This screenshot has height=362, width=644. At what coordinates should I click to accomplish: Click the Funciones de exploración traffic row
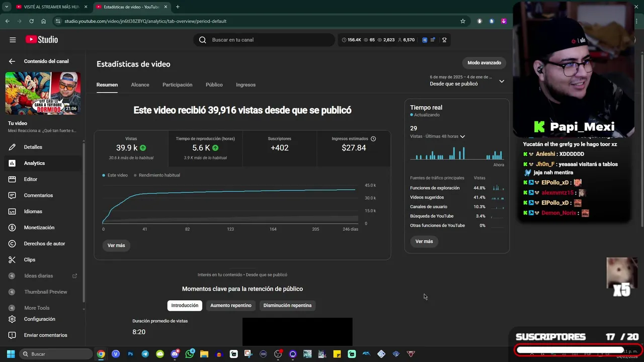[457, 188]
